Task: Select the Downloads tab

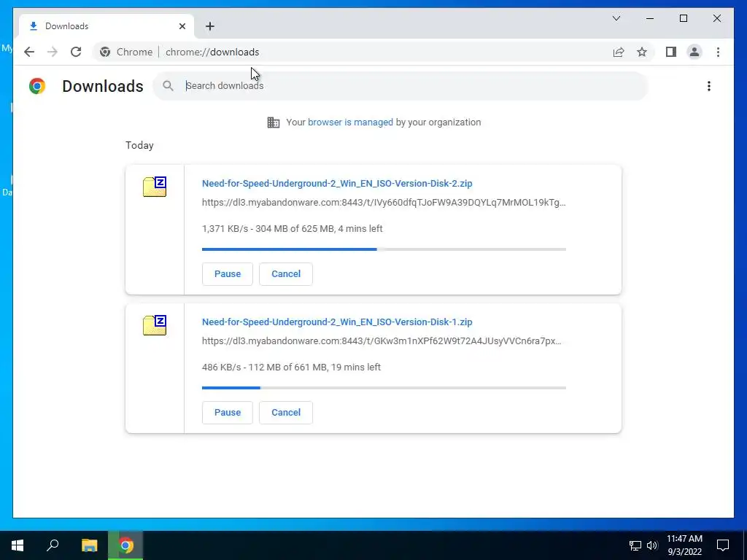Action: point(106,26)
